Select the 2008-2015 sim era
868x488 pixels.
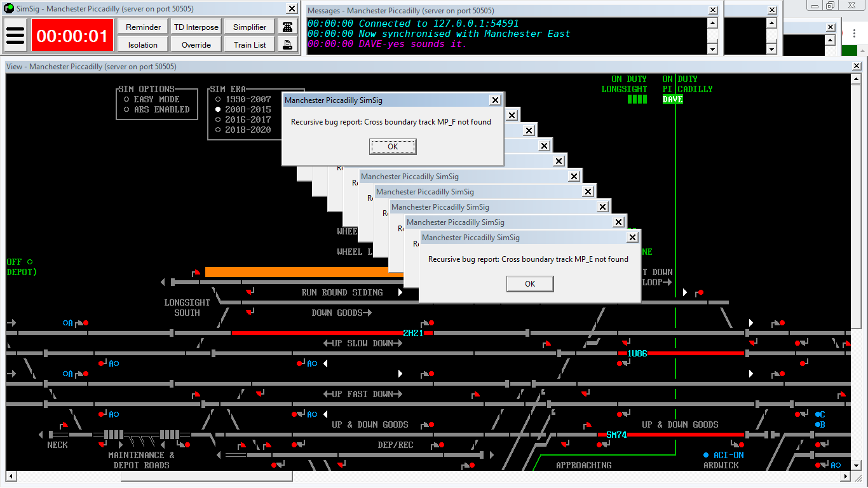(219, 109)
